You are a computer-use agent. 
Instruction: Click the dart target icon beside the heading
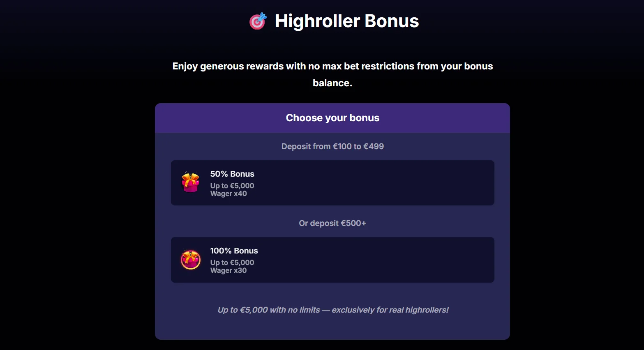pyautogui.click(x=258, y=21)
